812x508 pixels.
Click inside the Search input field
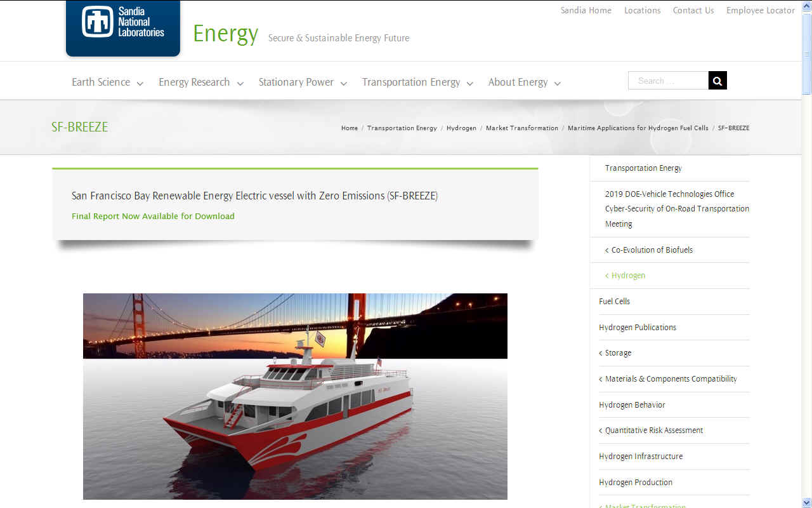[668, 81]
